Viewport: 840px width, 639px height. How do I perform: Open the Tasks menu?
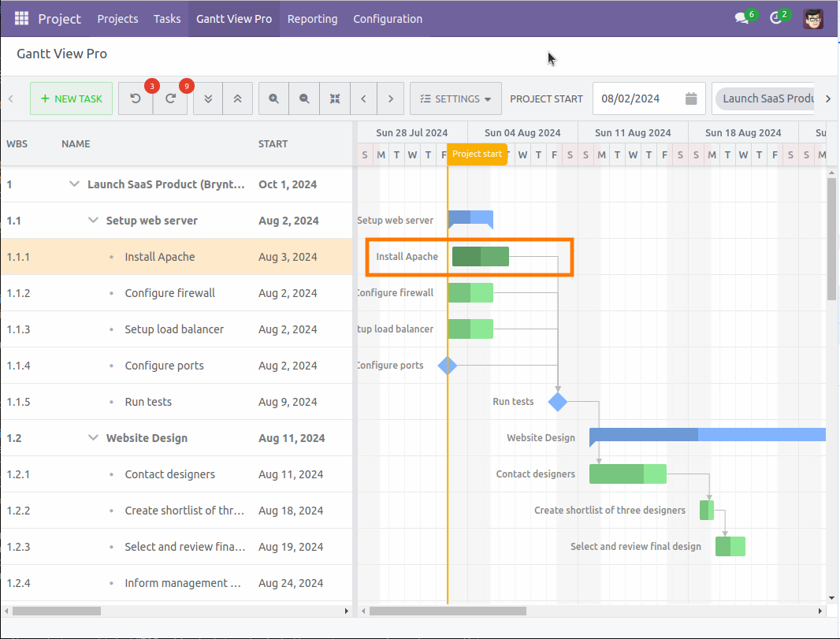(167, 18)
